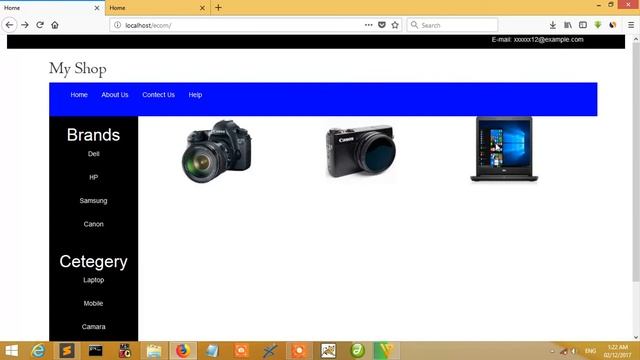Open the Library icon in toolbar
Screen dimensions: 640x360
568,25
